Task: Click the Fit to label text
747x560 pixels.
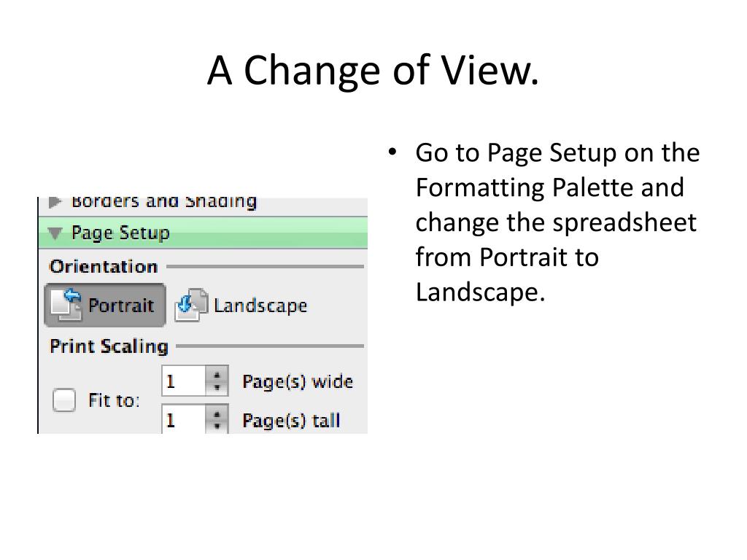Action: [114, 400]
